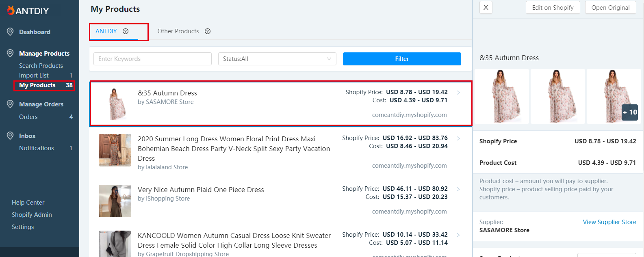The image size is (644, 257).
Task: Click the Enter Keywords search field
Action: coord(152,59)
